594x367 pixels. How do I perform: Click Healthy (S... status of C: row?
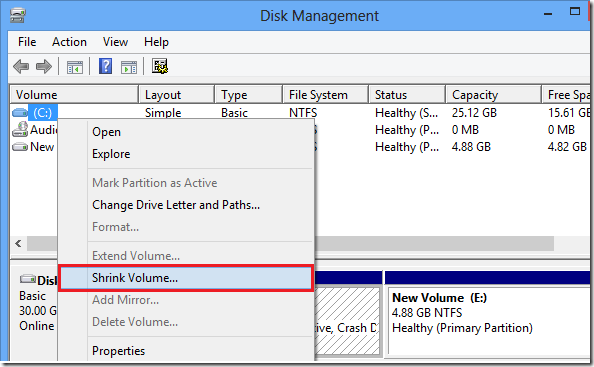[406, 113]
